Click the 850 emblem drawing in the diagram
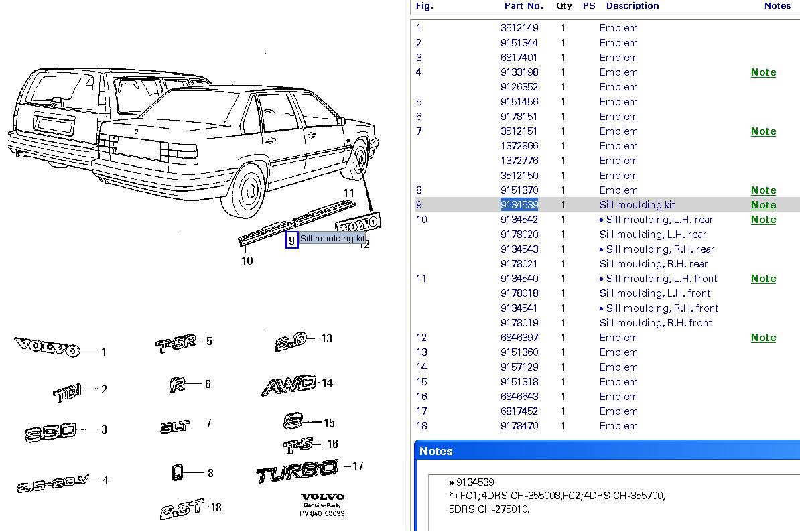The width and height of the screenshot is (800, 532). coord(50,432)
